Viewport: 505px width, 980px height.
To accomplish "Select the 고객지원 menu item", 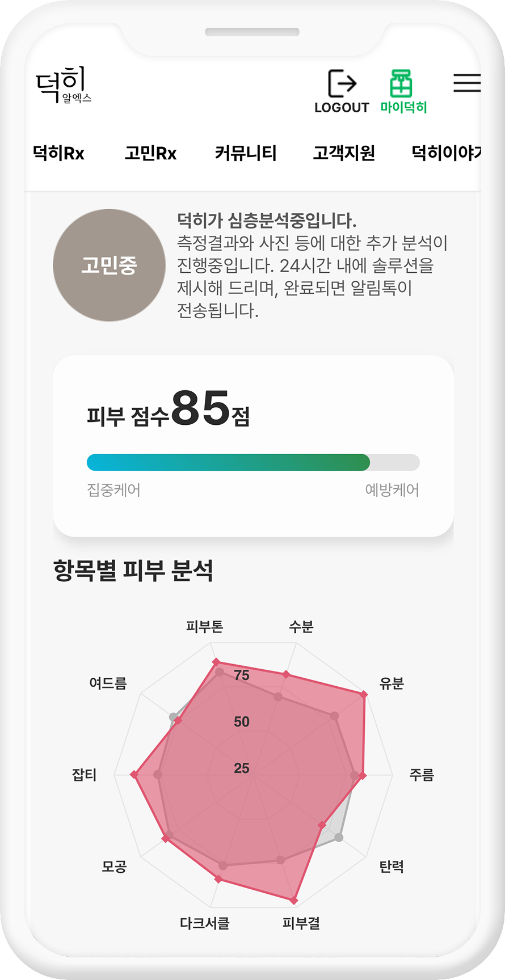I will click(344, 153).
